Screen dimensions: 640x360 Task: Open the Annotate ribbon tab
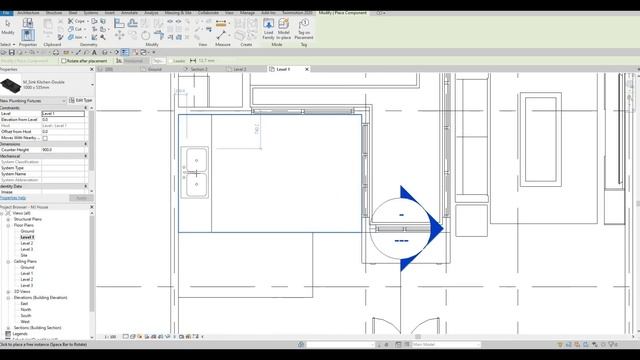coord(129,13)
